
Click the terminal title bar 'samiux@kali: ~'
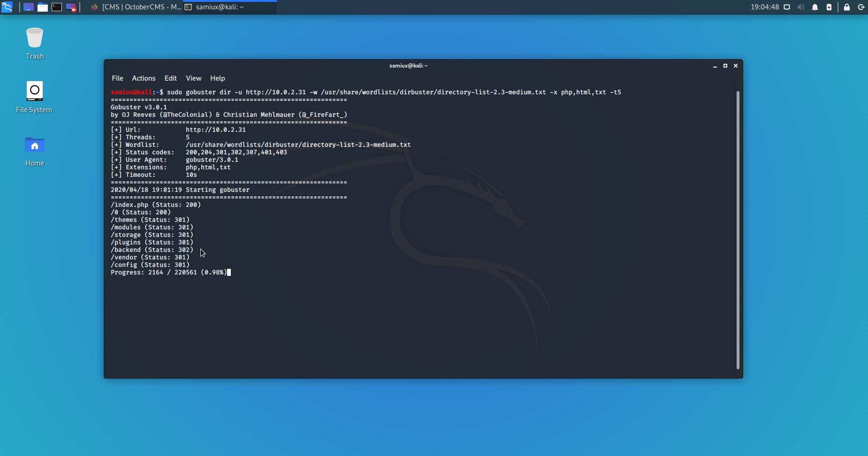tap(408, 66)
